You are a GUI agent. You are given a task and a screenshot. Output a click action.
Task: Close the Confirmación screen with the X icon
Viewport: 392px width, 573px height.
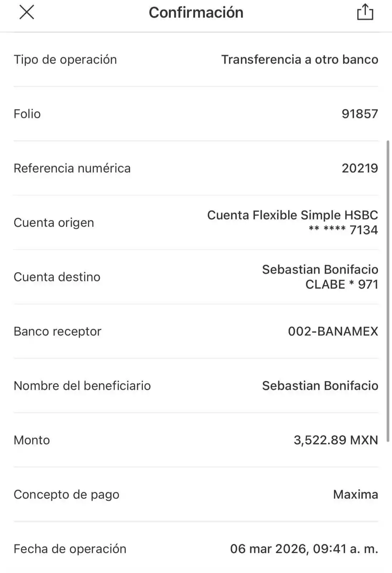pos(26,12)
